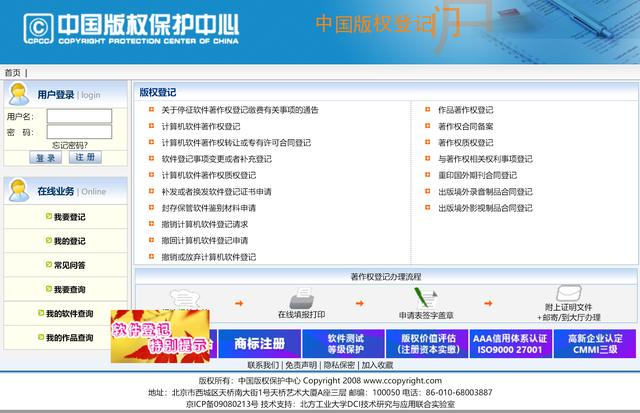Screen dimensions: 640x413
Task: Click the pen icon above 申请表签字盖章
Action: click(426, 298)
